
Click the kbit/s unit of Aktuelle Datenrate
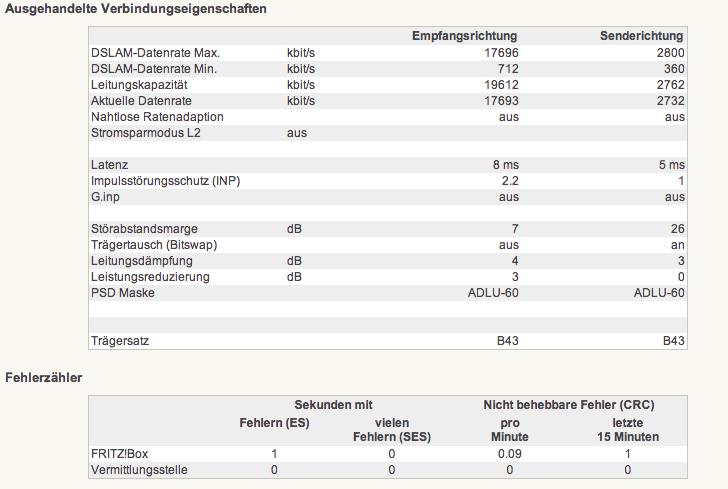301,101
